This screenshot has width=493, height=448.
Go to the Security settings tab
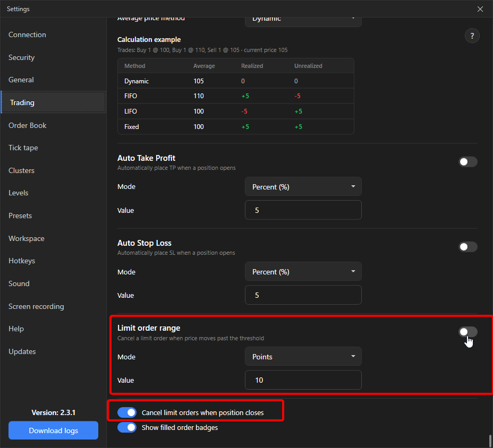click(x=54, y=57)
